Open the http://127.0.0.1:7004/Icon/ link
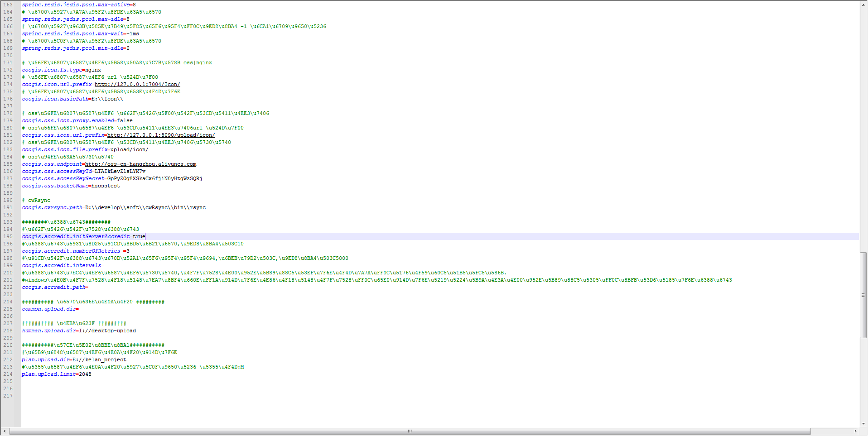The width and height of the screenshot is (868, 436). [137, 84]
